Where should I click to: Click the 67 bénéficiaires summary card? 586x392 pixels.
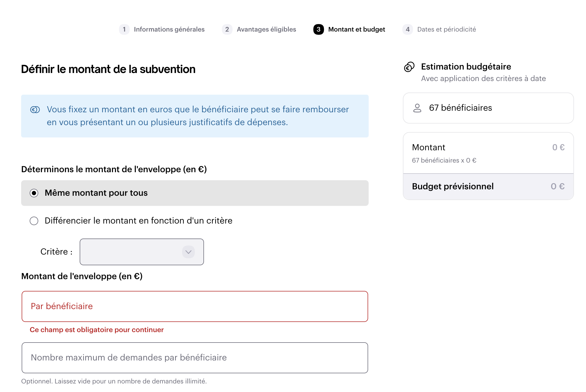pos(488,108)
